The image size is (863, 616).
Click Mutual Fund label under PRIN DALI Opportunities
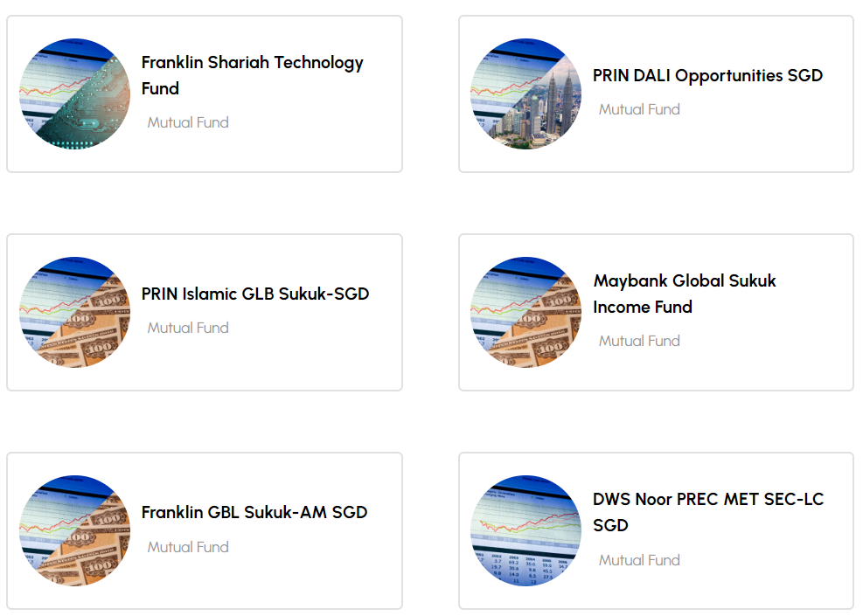tap(639, 109)
